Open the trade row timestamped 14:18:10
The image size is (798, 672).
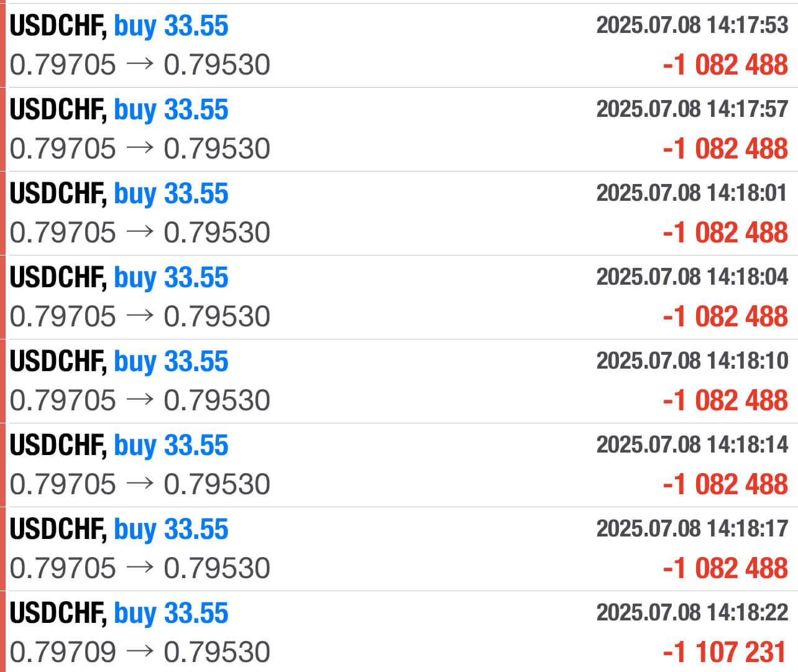(x=399, y=381)
